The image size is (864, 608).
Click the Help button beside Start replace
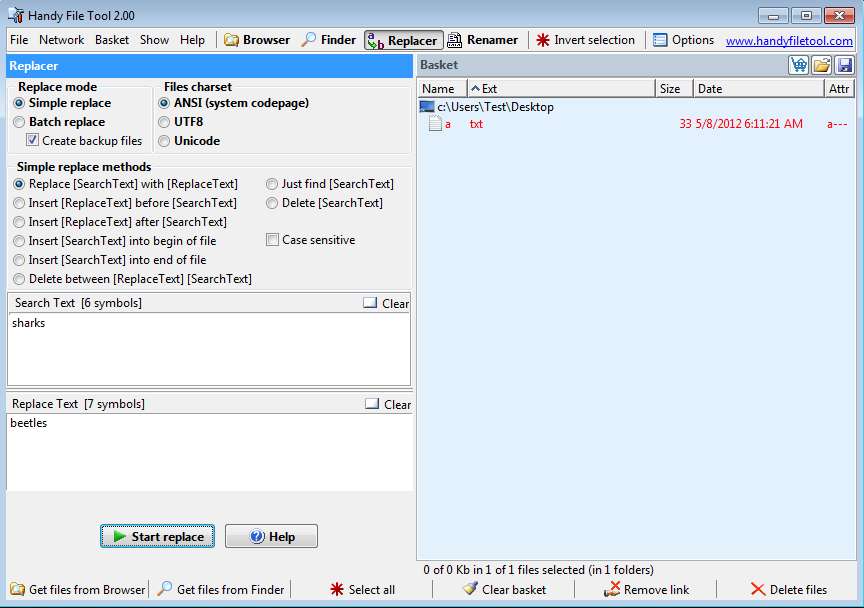coord(271,536)
